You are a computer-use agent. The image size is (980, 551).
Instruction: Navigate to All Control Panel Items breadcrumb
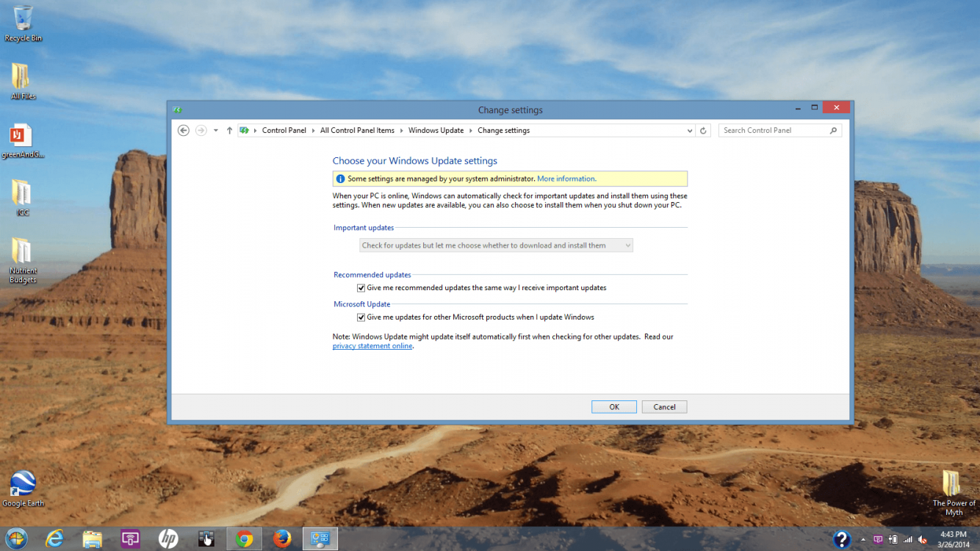point(357,131)
